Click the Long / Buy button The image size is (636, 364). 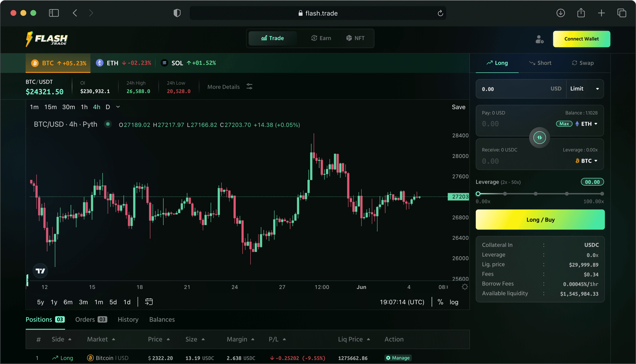[x=540, y=220]
